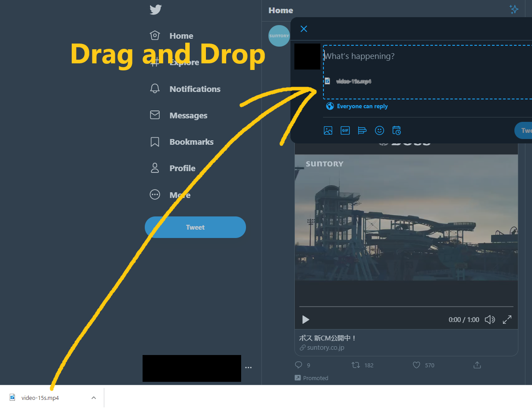This screenshot has width=532, height=410.
Task: Mute the video with the speaker icon
Action: tap(490, 319)
